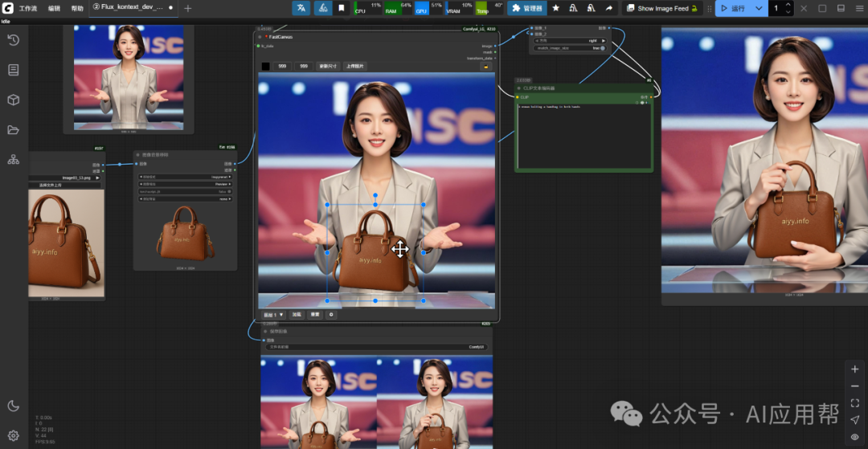Click the filename prefix ComfyUI field
Image resolution: width=868 pixels, height=449 pixels.
coord(376,347)
